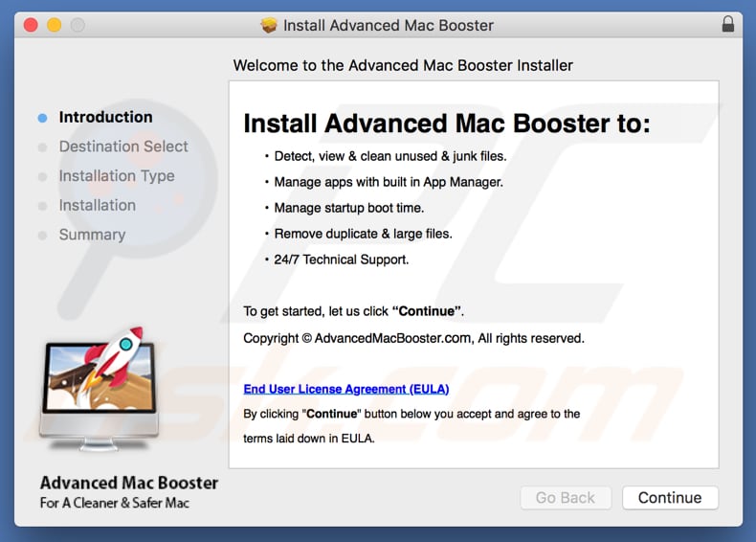Click the 'Advanced Mac Booster' name under the logo

[129, 483]
